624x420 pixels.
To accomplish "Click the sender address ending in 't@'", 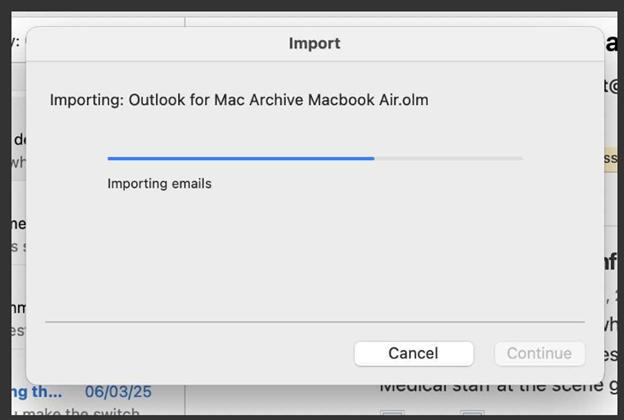I will pos(611,86).
